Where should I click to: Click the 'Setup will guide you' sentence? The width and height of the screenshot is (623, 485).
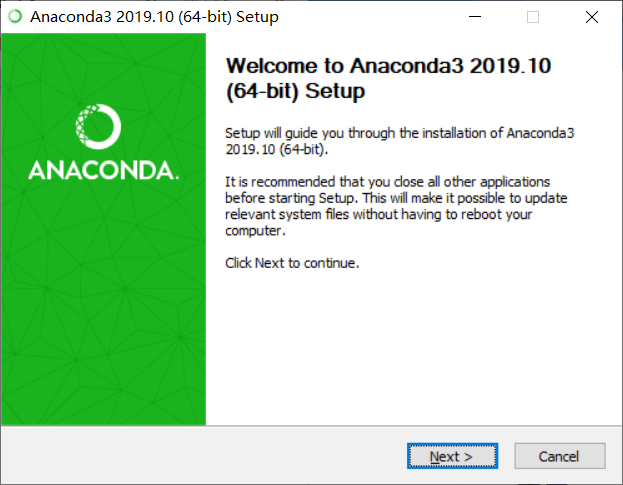[x=398, y=132]
